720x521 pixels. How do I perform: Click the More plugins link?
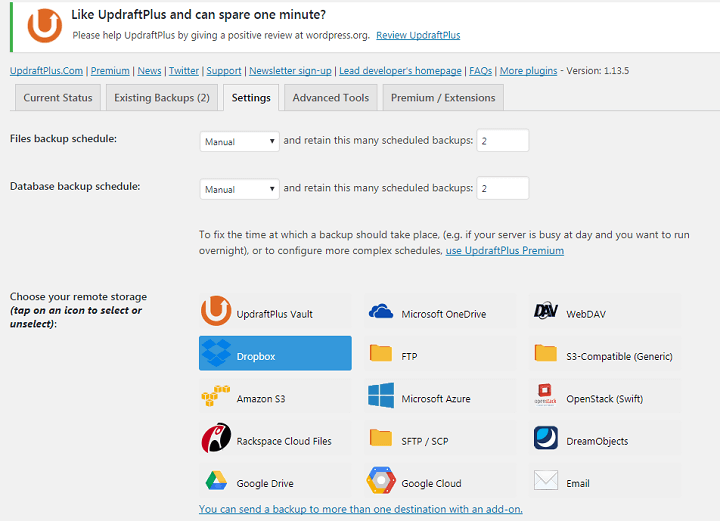coord(529,71)
